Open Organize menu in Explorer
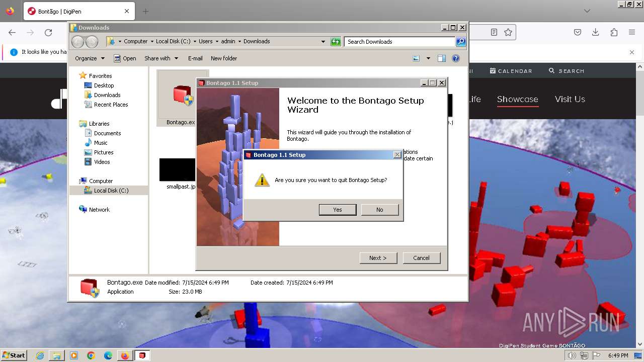The height and width of the screenshot is (362, 644). tap(90, 58)
